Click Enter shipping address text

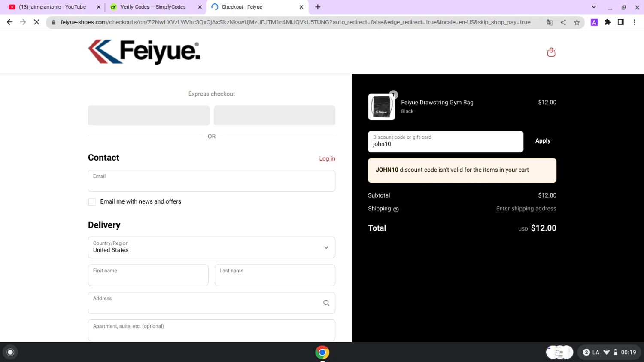(526, 209)
